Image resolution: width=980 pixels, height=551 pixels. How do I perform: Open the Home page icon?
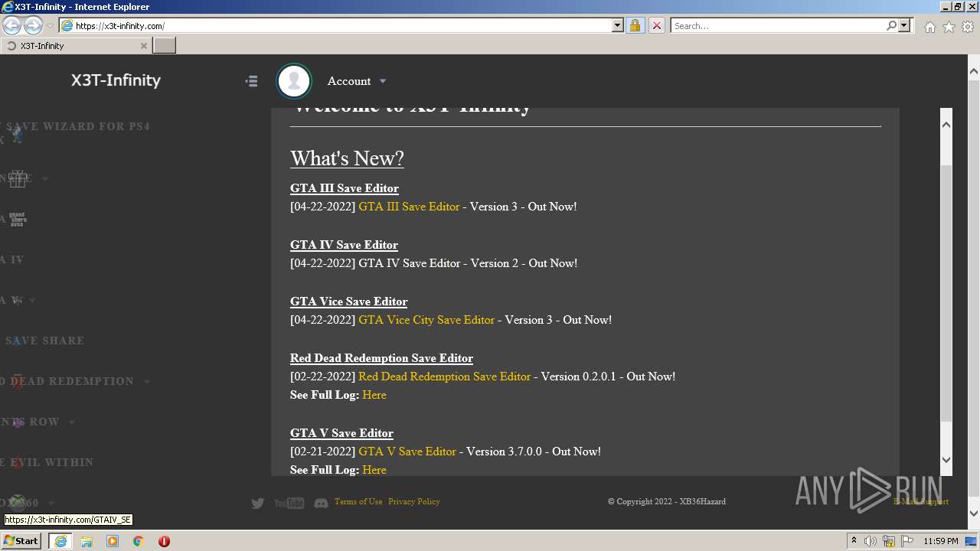click(929, 27)
